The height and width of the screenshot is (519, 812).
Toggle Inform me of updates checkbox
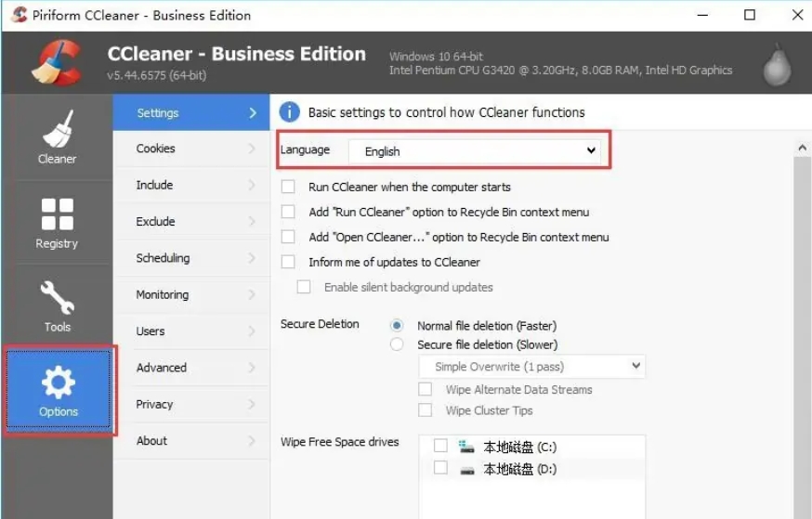(x=288, y=262)
